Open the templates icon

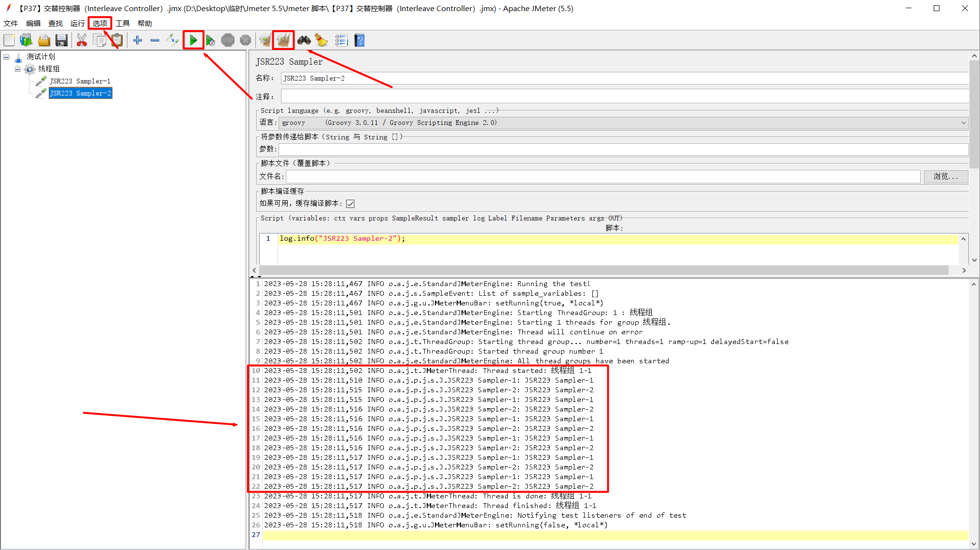click(x=26, y=40)
